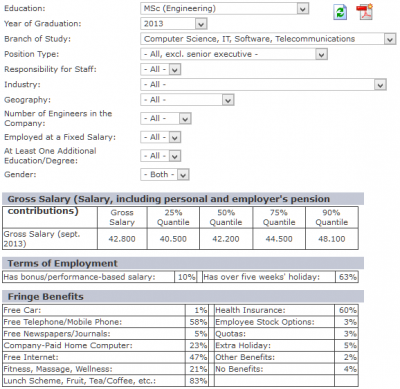Select the 50% Quantile value 42.200
400x389 pixels.
[x=226, y=239]
